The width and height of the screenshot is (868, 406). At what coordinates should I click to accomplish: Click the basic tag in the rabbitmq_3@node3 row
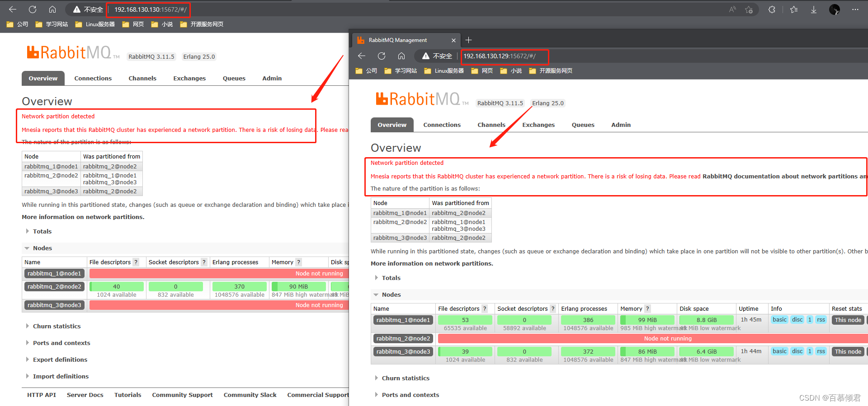click(x=779, y=351)
